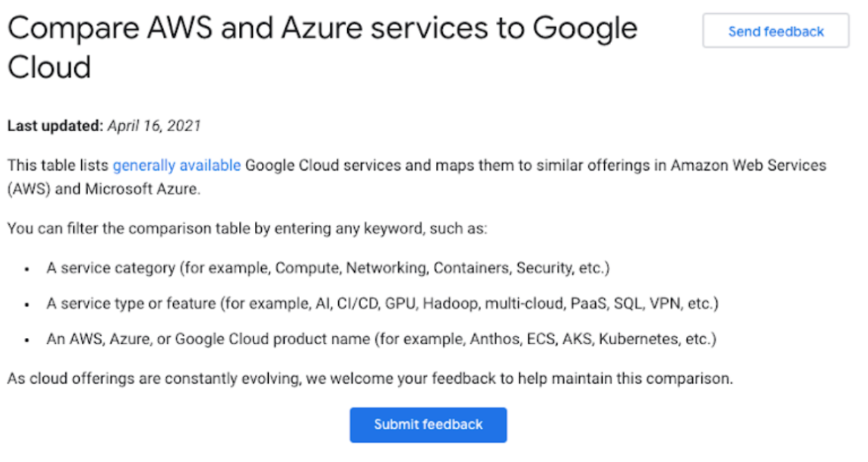Click the Compare AWS and Azure heading

[322, 48]
